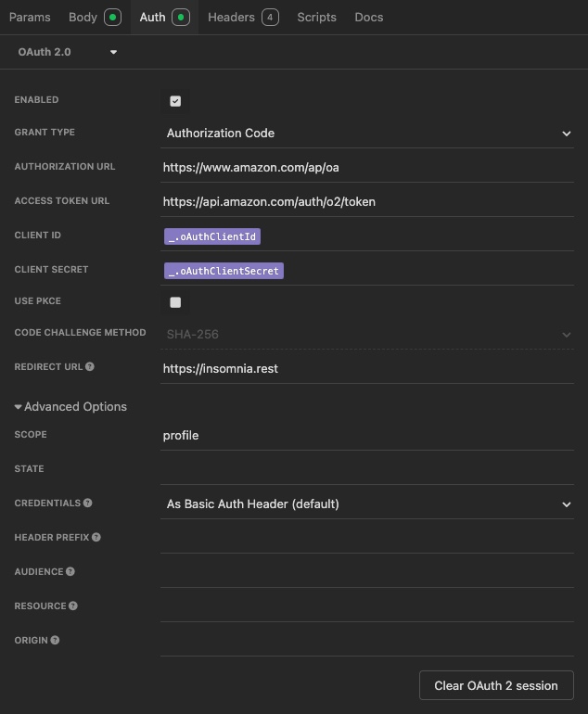This screenshot has height=714, width=588.
Task: Click the Origin help icon
Action: [x=55, y=641]
